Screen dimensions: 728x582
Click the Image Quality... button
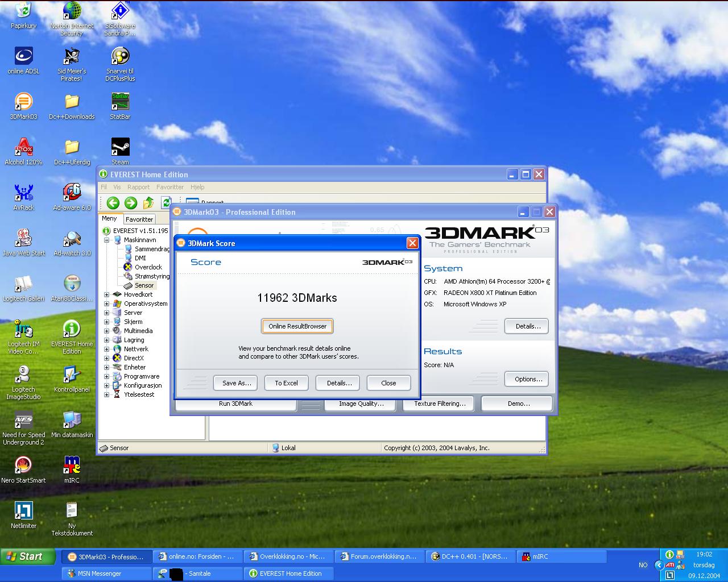pyautogui.click(x=361, y=404)
